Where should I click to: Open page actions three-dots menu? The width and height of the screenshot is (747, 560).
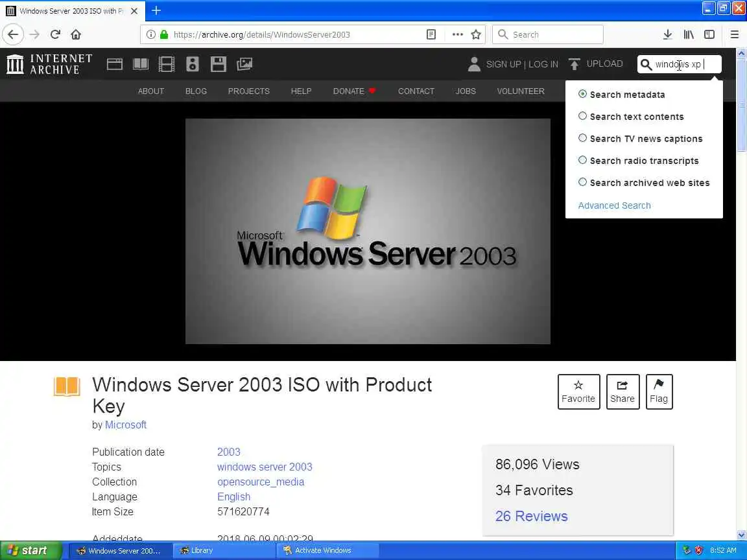tap(457, 34)
